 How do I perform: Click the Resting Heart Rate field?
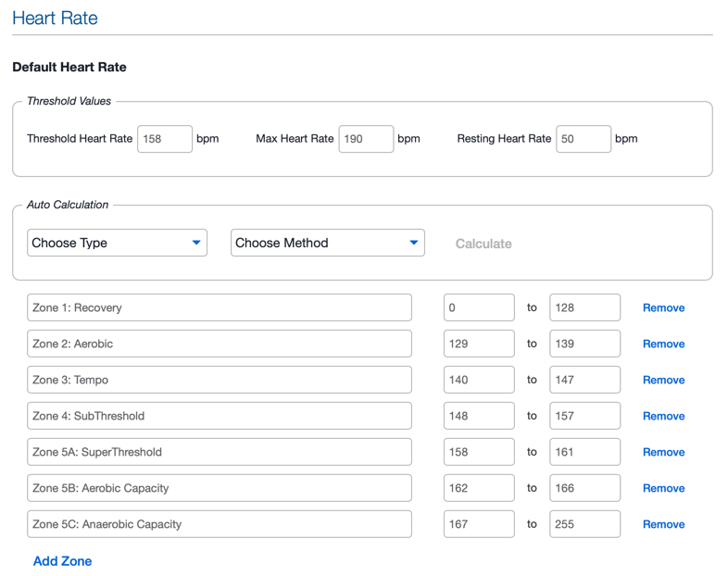[x=584, y=139]
